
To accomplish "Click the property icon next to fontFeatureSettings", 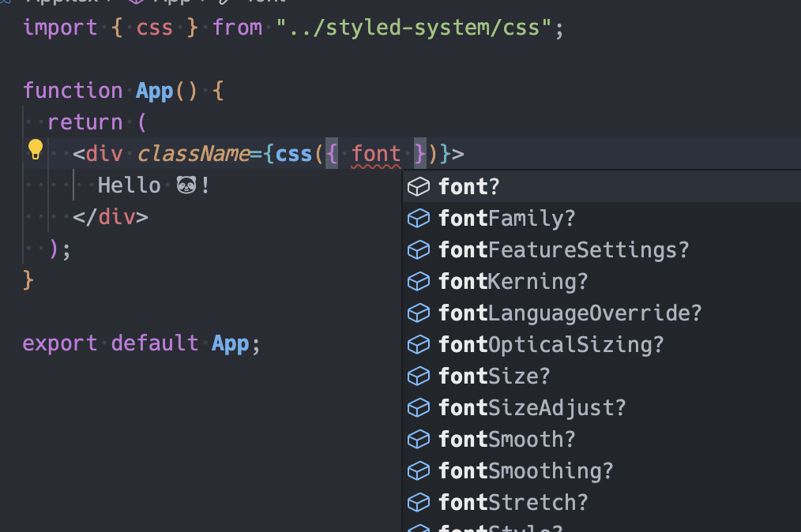I will click(x=419, y=250).
